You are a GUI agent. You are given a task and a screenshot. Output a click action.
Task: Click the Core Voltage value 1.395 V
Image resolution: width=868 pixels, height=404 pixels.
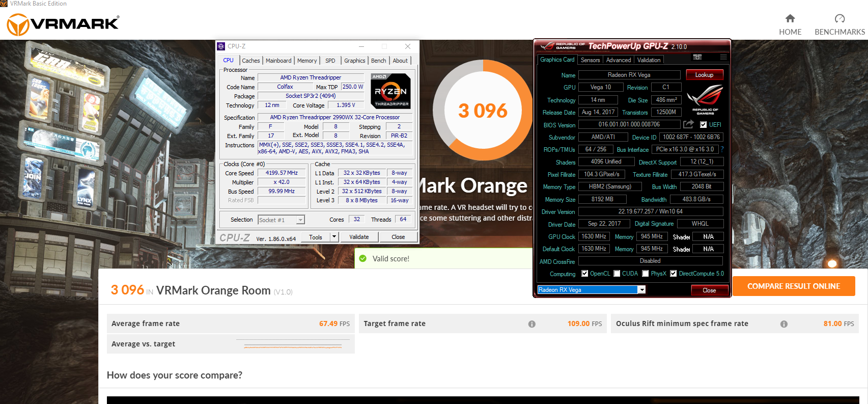click(x=346, y=105)
